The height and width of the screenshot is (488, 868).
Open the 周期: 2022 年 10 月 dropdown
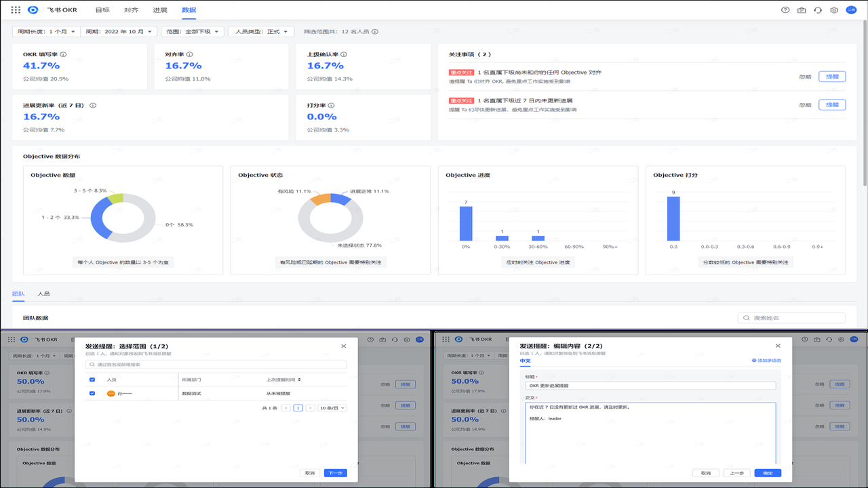pyautogui.click(x=119, y=31)
